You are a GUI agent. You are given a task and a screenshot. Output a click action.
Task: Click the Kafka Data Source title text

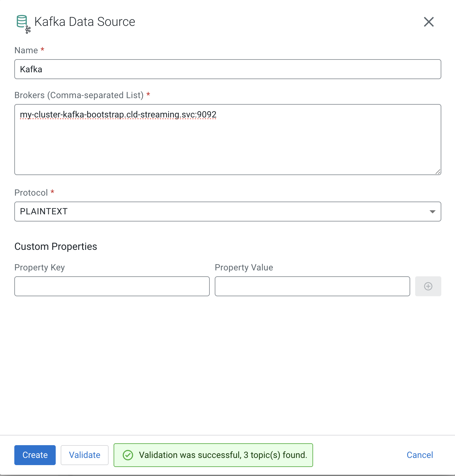point(85,22)
